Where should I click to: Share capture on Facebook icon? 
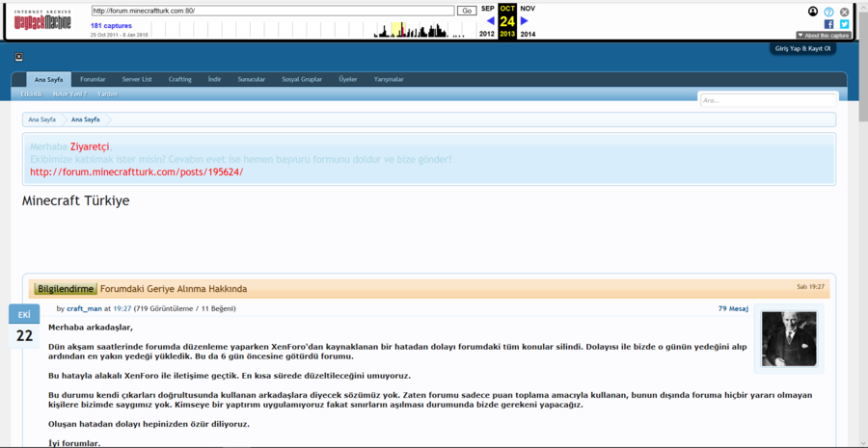(x=828, y=24)
